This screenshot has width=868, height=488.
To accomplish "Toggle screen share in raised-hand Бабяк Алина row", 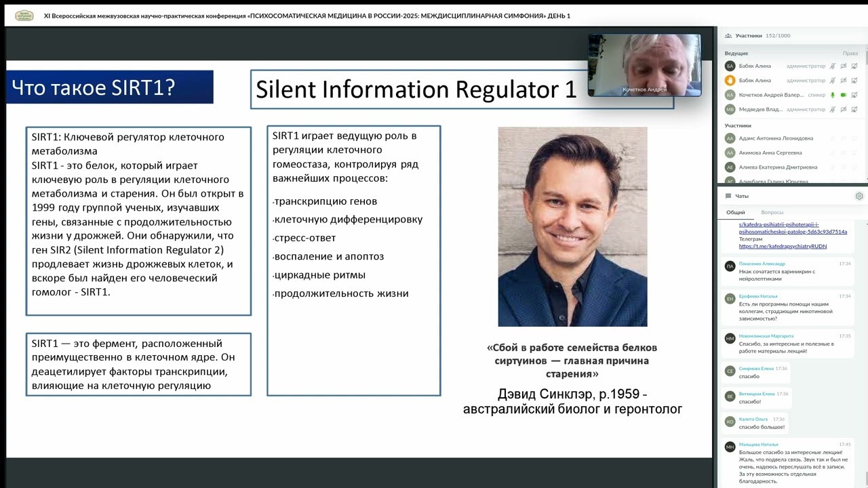I will coord(854,80).
